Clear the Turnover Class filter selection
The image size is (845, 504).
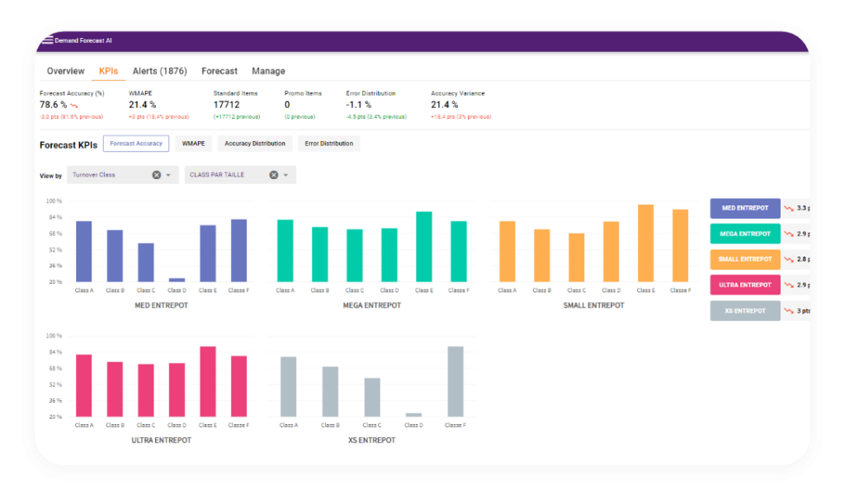pos(157,175)
